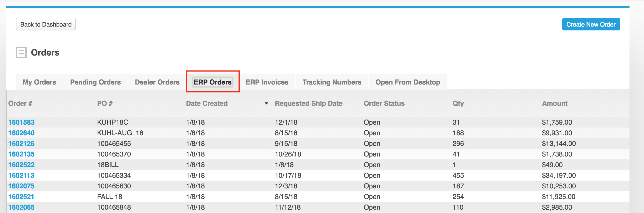View the Tracking Numbers tab
Image resolution: width=644 pixels, height=213 pixels.
pos(332,82)
